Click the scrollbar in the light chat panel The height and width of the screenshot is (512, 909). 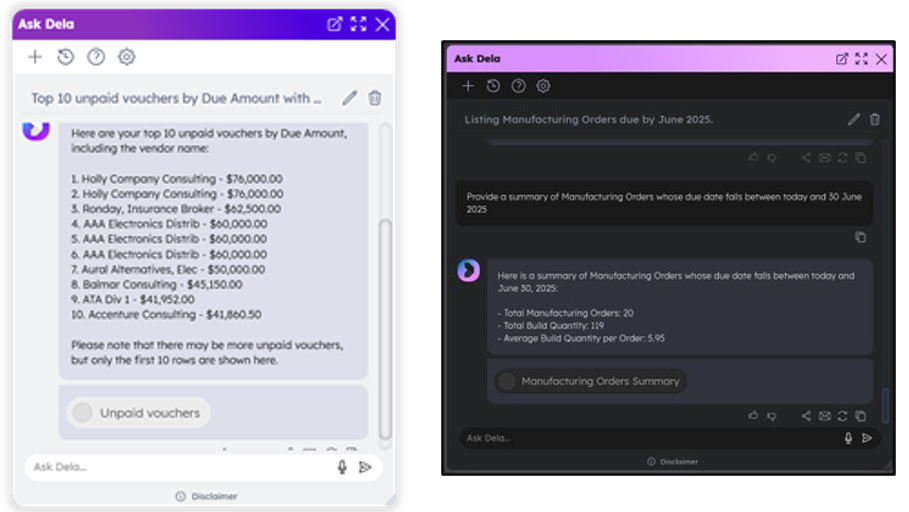[x=385, y=320]
